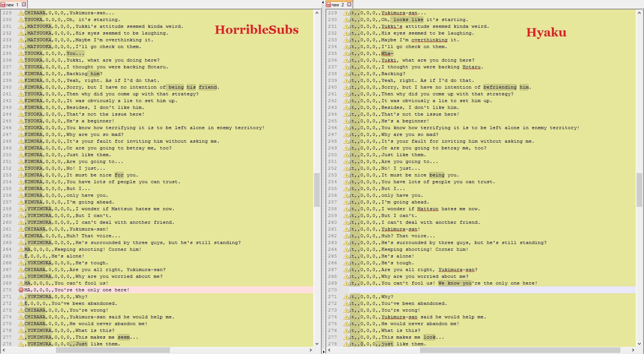This screenshot has width=644, height=354.
Task: Click the warning icon on line 258 in new 2 pane
Action: point(346,209)
